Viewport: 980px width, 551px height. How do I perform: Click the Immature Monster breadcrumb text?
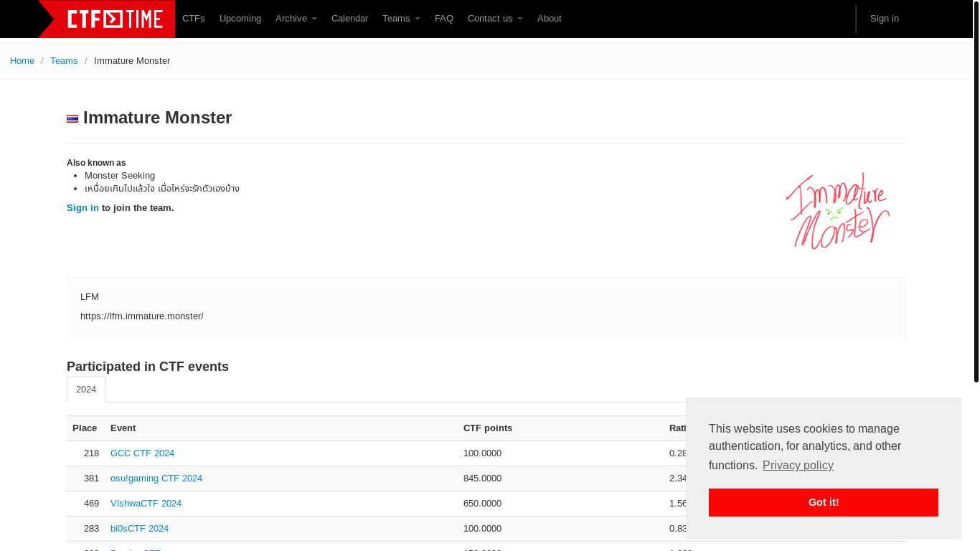pos(132,61)
